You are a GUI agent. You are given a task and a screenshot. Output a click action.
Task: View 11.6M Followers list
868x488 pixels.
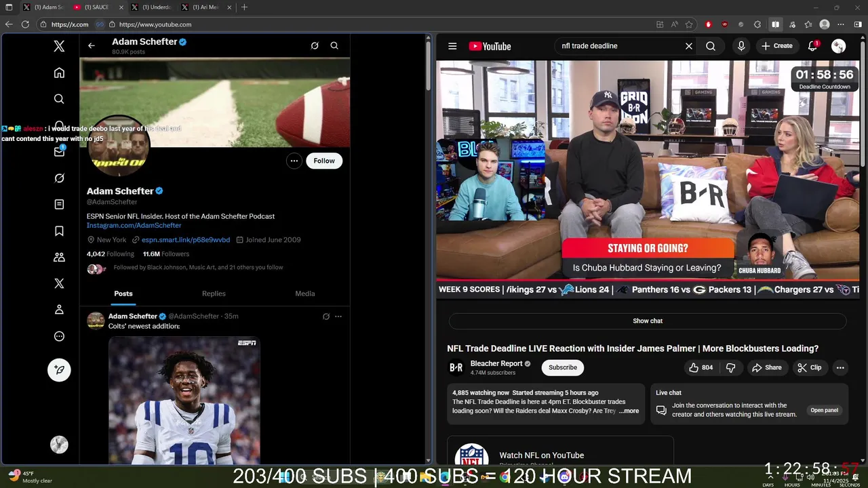pyautogui.click(x=166, y=254)
